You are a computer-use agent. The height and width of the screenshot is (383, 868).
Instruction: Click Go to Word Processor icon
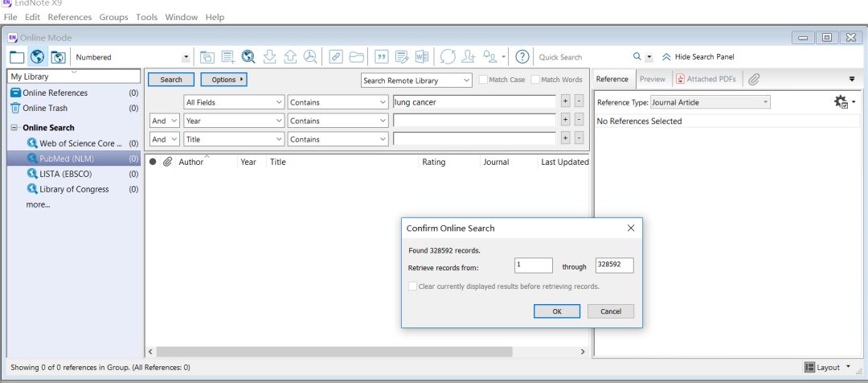click(423, 56)
